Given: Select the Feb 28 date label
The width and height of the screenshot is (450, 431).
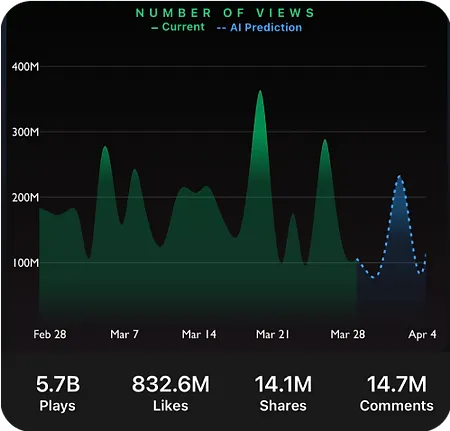Looking at the screenshot, I should click(x=50, y=334).
